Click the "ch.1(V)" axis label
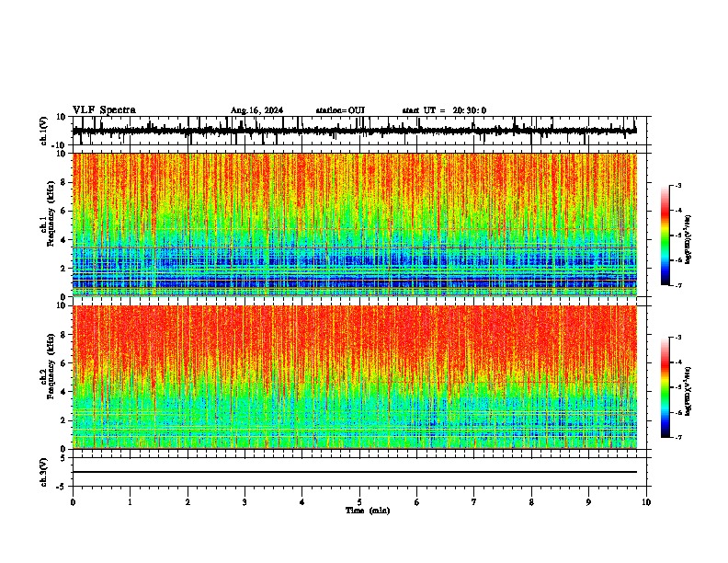Image resolution: width=728 pixels, height=563 pixels. click(x=44, y=131)
